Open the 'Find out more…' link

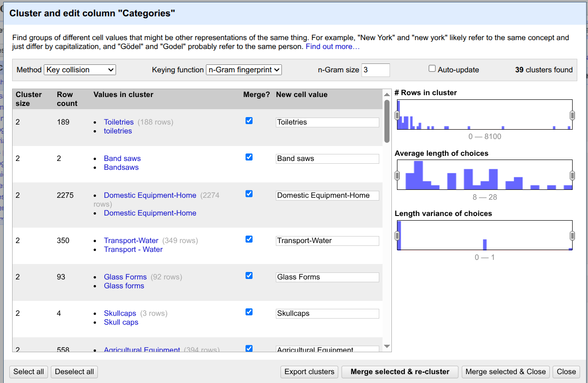coord(333,47)
